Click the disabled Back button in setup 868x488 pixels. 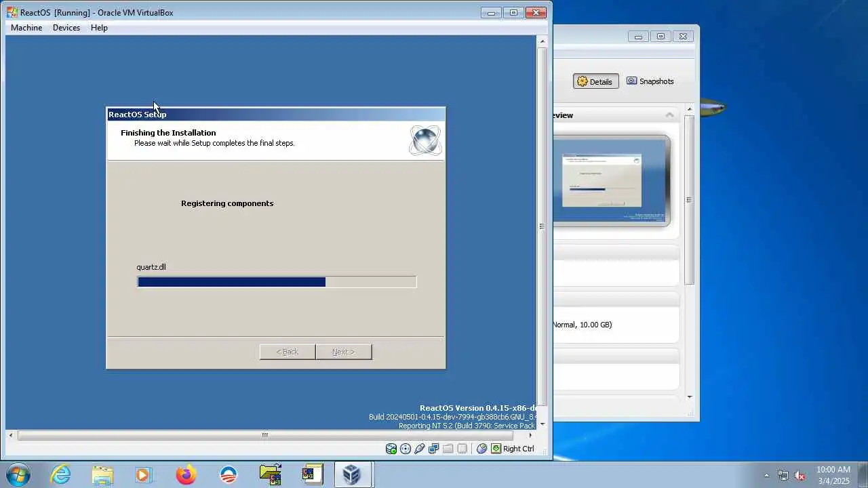pos(288,352)
